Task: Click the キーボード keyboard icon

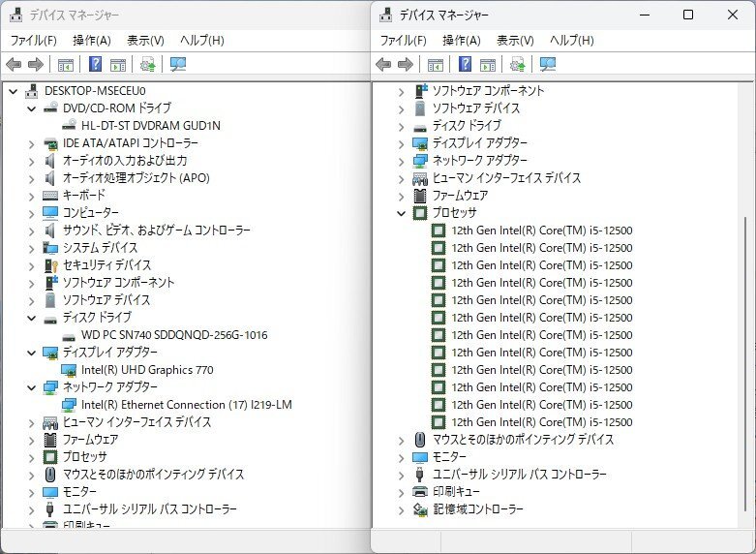Action: (x=50, y=196)
